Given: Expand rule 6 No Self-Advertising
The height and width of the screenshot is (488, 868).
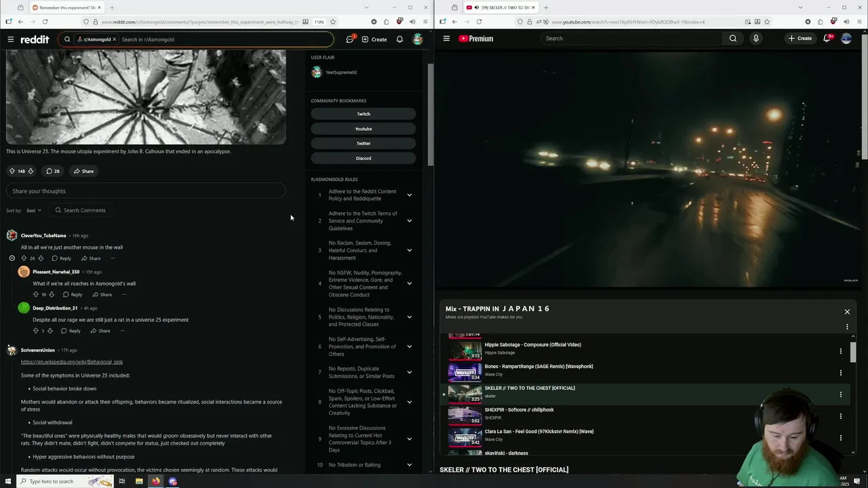Looking at the screenshot, I should click(410, 346).
